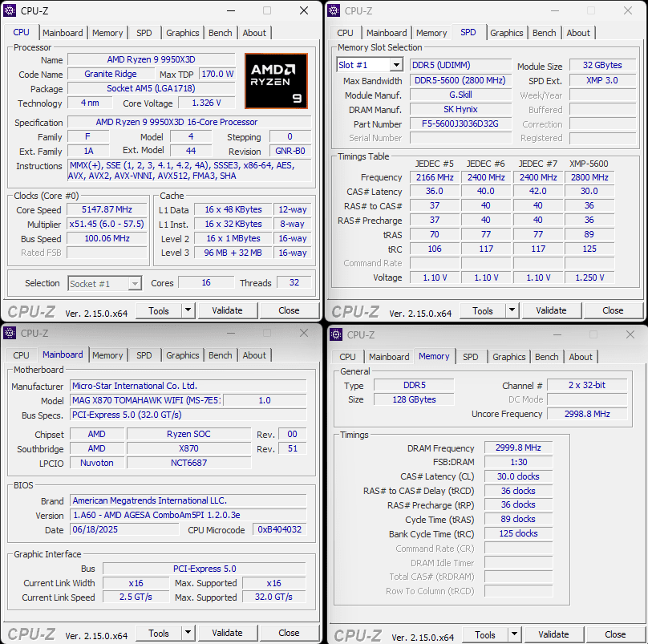Click the processor name field AMD Ryzen 9 9950X3D
Screen dimensions: 648x644
point(152,59)
